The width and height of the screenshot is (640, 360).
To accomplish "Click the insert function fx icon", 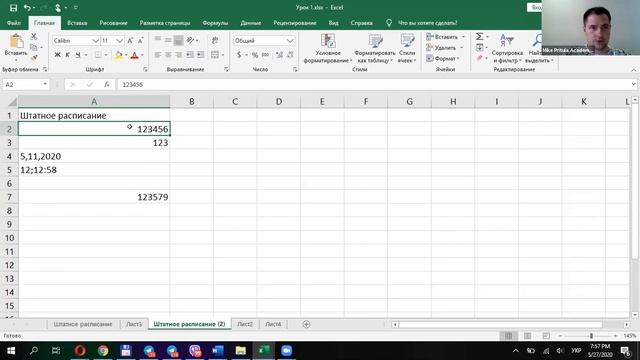I will point(107,84).
